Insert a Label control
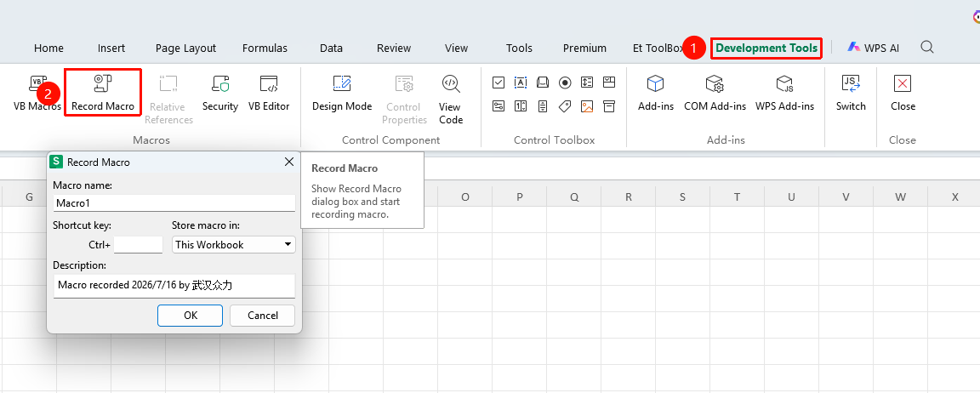 [565, 106]
